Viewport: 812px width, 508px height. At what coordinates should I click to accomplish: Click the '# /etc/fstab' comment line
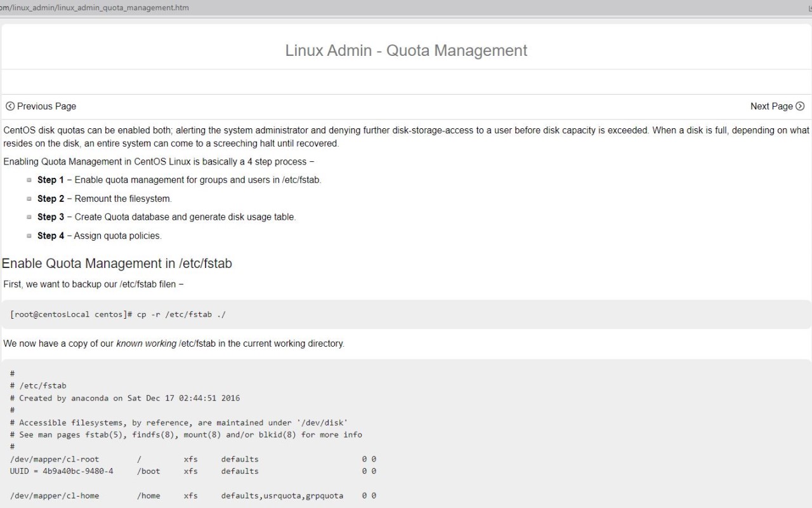(x=38, y=385)
